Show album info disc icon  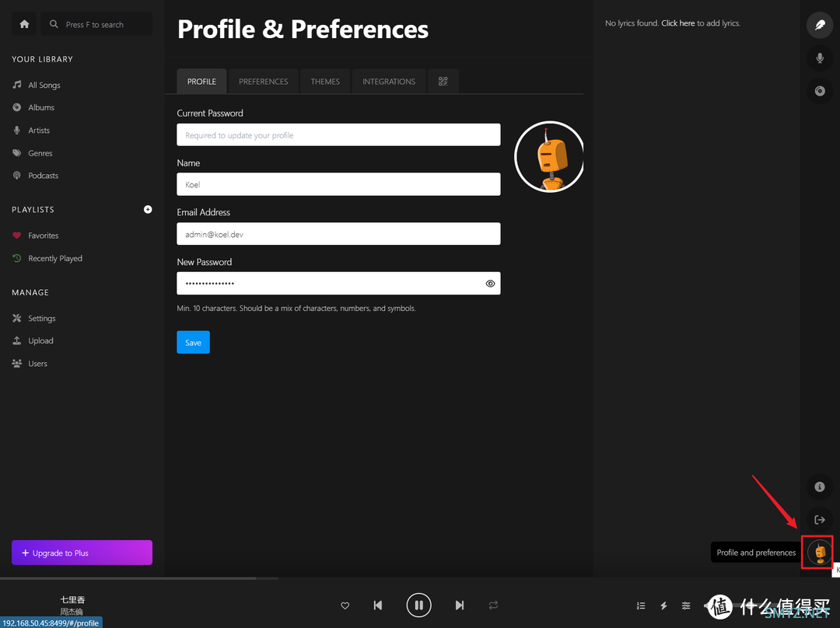(819, 91)
